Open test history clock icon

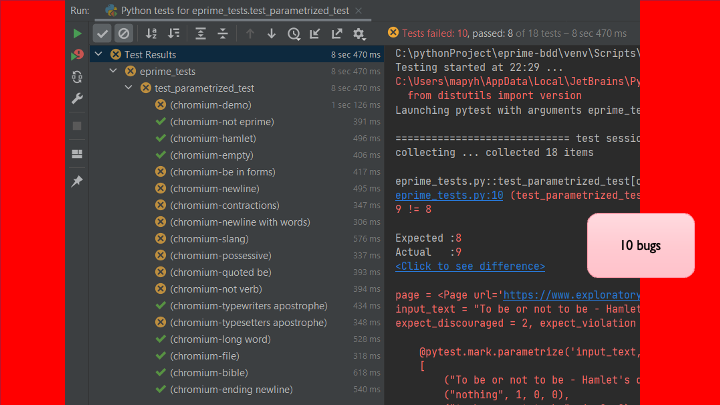pos(294,34)
